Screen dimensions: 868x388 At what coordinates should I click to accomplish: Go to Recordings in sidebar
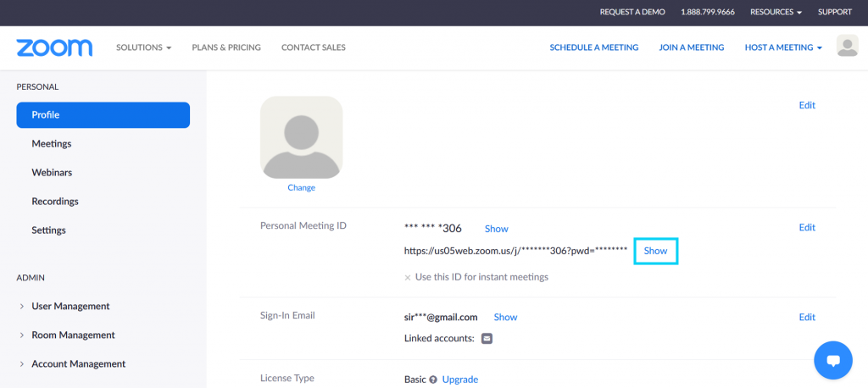pyautogui.click(x=55, y=202)
